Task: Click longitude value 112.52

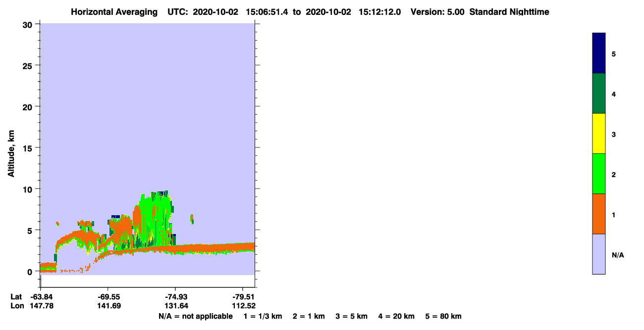Action: pyautogui.click(x=243, y=306)
